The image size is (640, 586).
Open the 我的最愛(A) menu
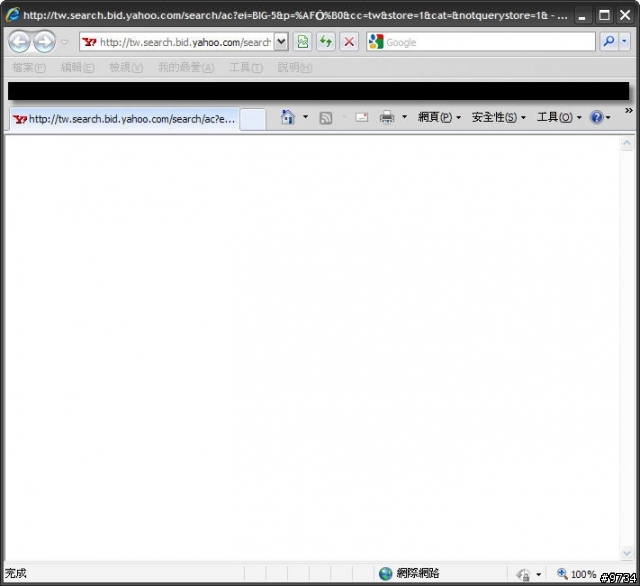tap(186, 67)
